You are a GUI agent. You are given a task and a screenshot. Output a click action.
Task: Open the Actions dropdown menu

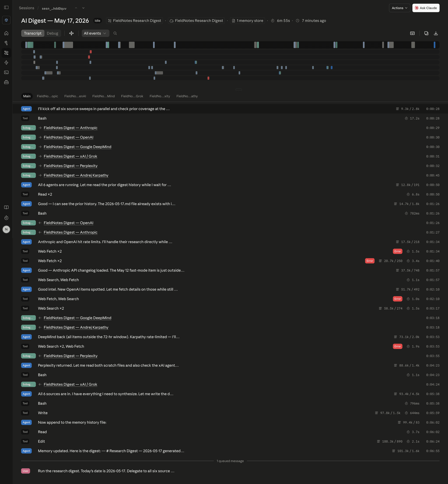(x=399, y=8)
